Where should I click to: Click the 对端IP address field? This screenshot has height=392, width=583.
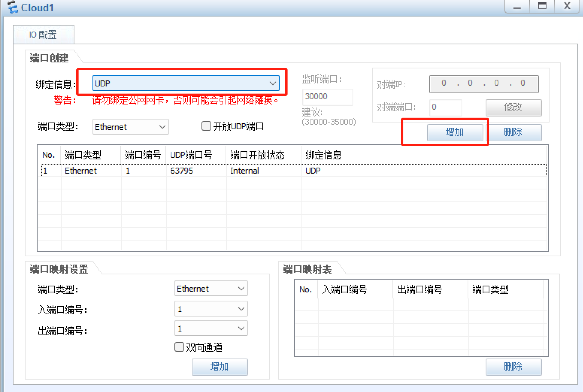click(x=484, y=83)
